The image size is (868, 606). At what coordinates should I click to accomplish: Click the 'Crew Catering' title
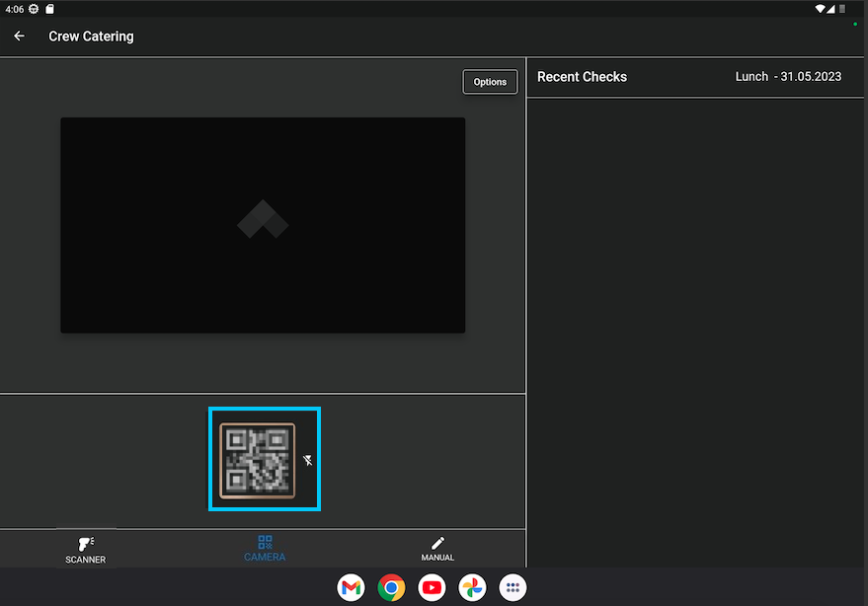91,37
